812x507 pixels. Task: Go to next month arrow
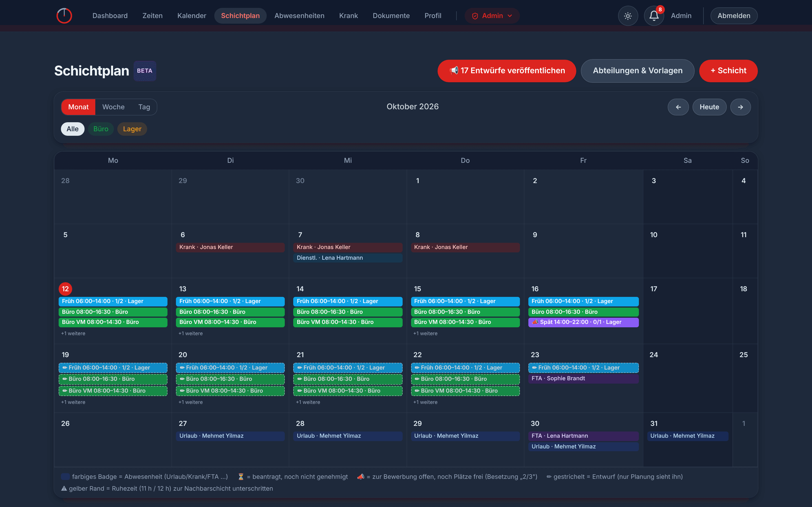(741, 107)
